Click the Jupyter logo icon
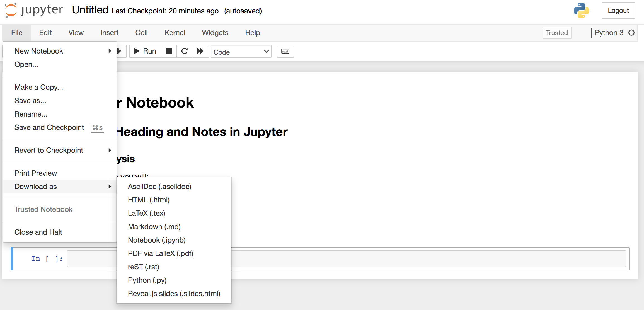The height and width of the screenshot is (310, 644). tap(10, 10)
